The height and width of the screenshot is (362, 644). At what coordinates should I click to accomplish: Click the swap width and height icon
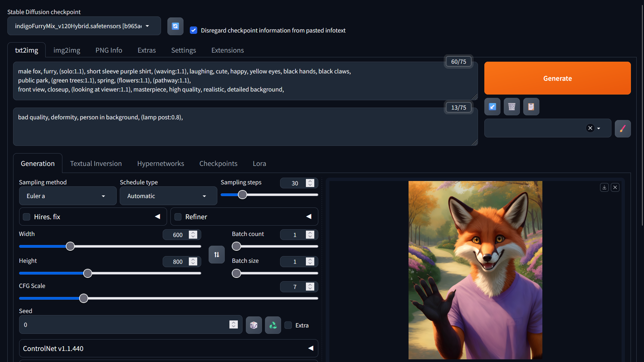pyautogui.click(x=216, y=255)
